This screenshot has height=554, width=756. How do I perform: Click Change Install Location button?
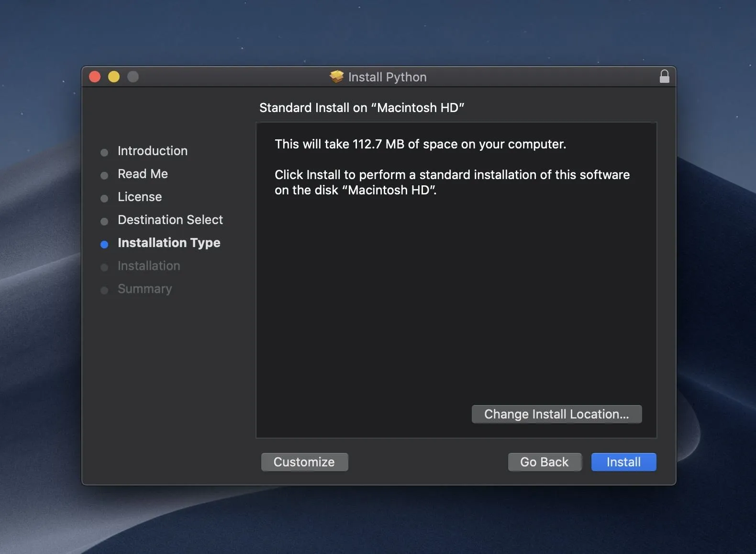pos(556,414)
